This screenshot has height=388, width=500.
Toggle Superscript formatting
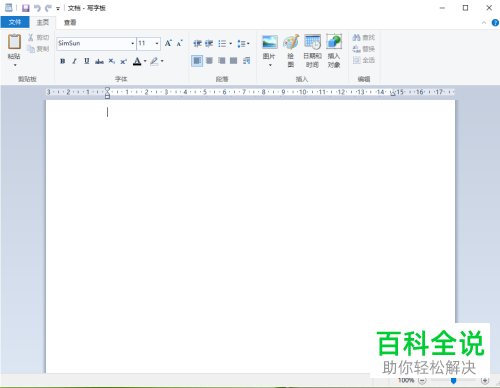pos(124,61)
